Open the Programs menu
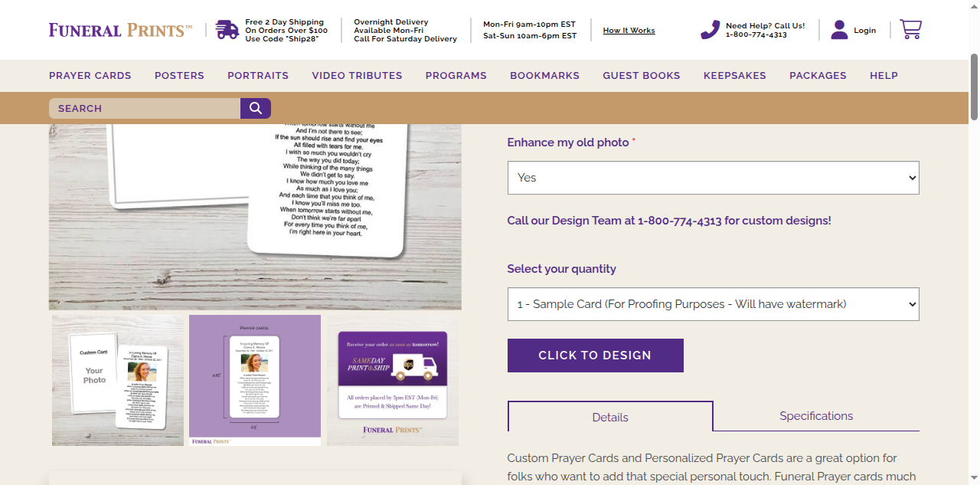Screen dimensions: 980x485 (x=456, y=75)
